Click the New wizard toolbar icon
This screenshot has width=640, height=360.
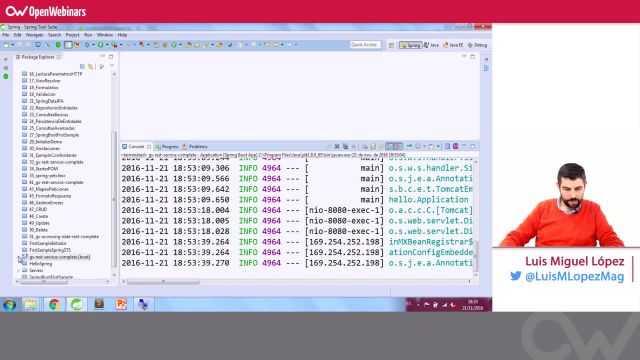[x=7, y=45]
